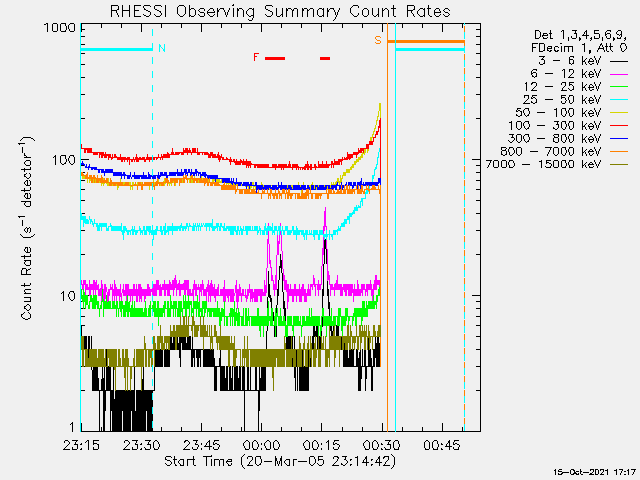Click the cyan N night marker label
Image resolution: width=640 pixels, height=480 pixels.
162,48
